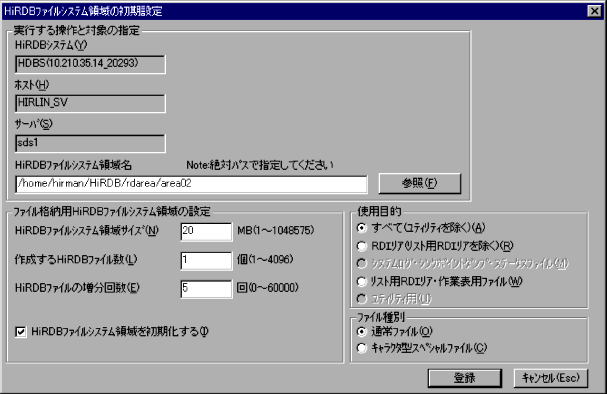Click the MB(1～1048575) range label
The image size is (607, 394).
pyautogui.click(x=276, y=231)
